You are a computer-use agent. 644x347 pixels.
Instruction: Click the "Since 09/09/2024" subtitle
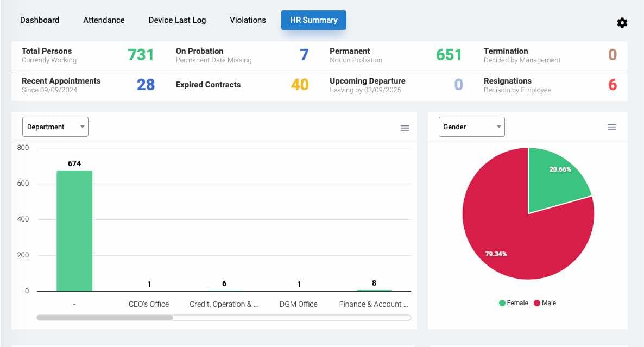pos(49,90)
